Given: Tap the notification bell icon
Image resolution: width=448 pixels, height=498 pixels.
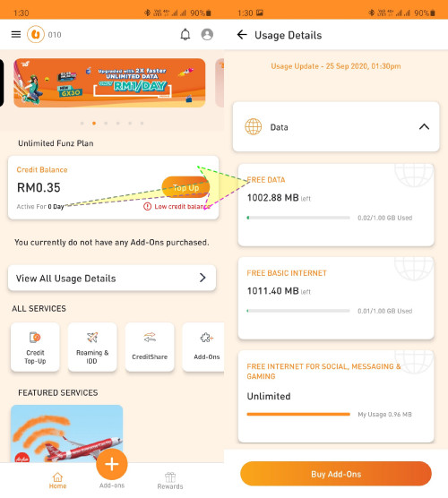Looking at the screenshot, I should pos(185,34).
